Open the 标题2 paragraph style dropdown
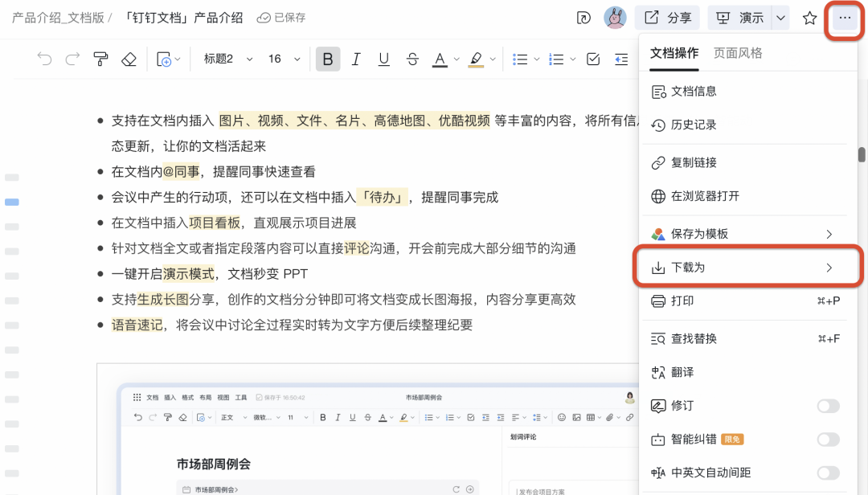868x495 pixels. point(228,59)
